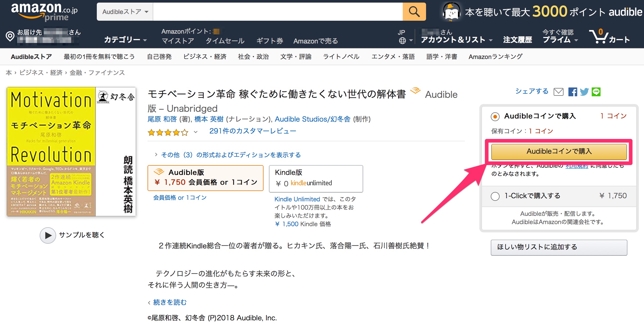Select the Kindle版 format box
This screenshot has width=644, height=324.
(316, 179)
